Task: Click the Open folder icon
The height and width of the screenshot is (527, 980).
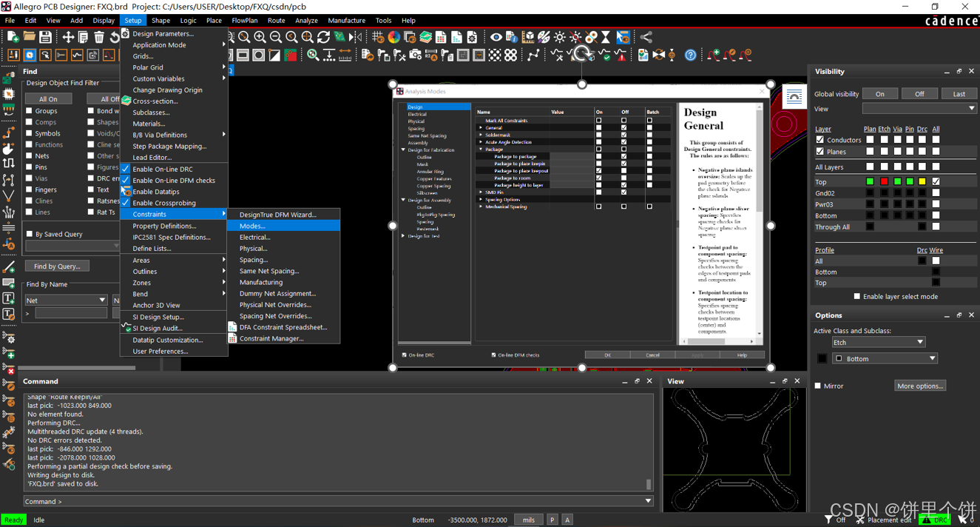Action: pos(29,36)
